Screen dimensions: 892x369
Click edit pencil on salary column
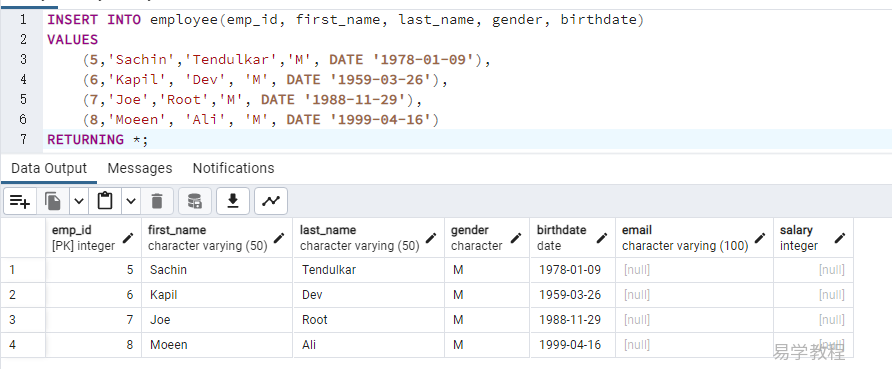[840, 238]
